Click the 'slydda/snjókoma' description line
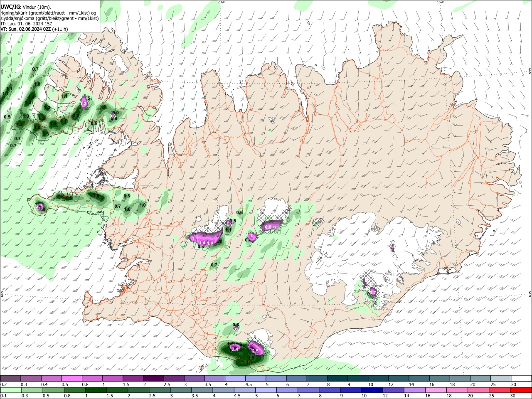532x399 pixels. point(49,18)
